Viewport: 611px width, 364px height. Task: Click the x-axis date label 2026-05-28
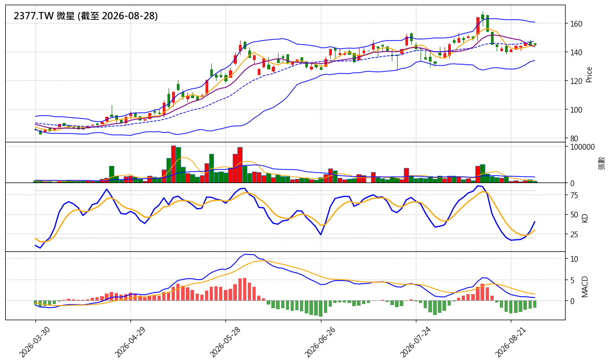point(225,342)
